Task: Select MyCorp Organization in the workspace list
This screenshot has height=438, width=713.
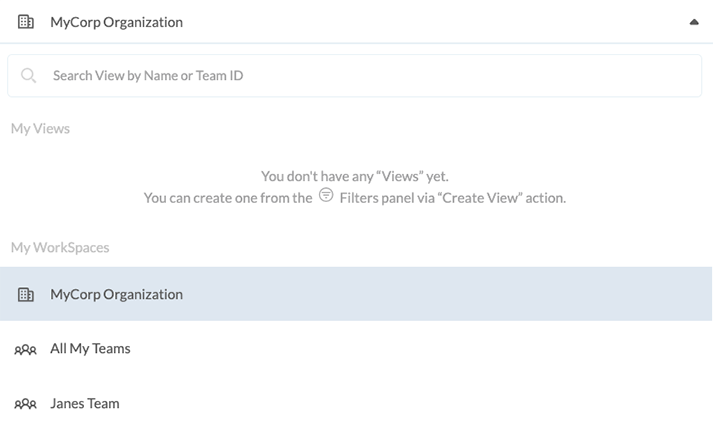Action: click(x=116, y=295)
